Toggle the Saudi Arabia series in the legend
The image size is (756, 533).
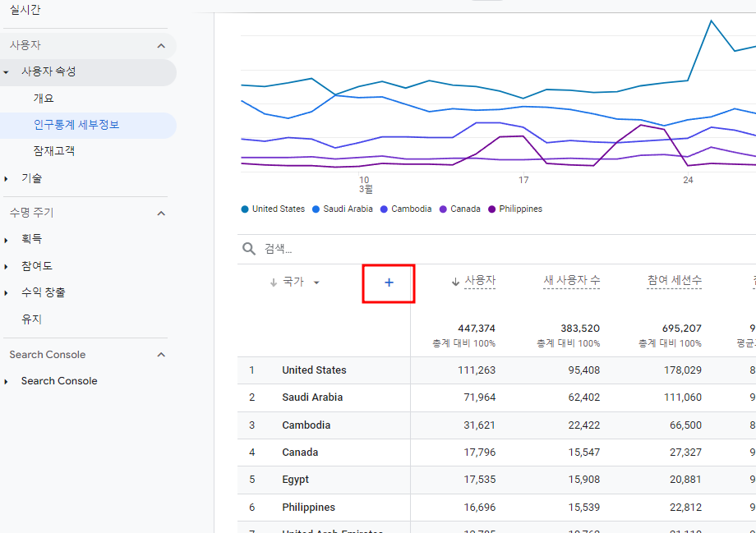pos(343,209)
